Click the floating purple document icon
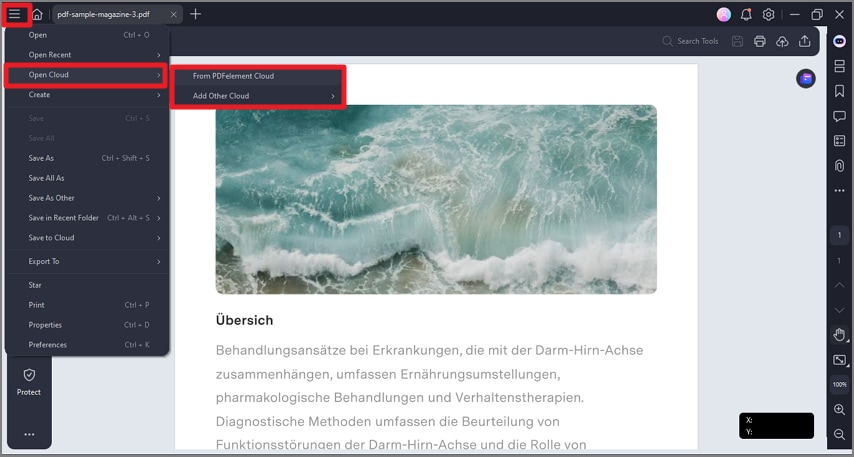Image resolution: width=854 pixels, height=457 pixels. pyautogui.click(x=806, y=79)
